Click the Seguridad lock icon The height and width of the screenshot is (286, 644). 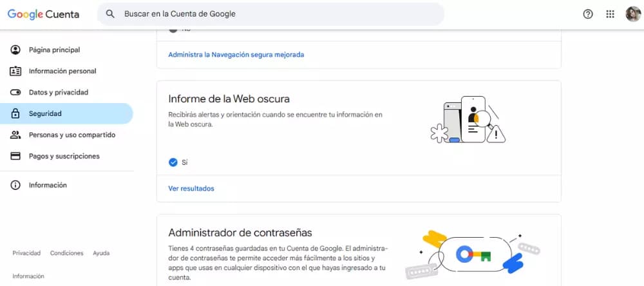tap(15, 114)
